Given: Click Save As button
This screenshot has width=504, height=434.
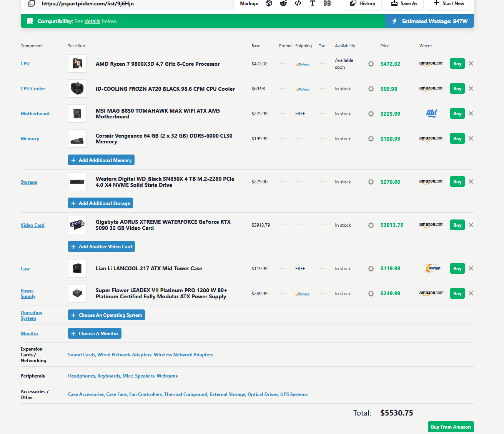Looking at the screenshot, I should [x=404, y=3].
